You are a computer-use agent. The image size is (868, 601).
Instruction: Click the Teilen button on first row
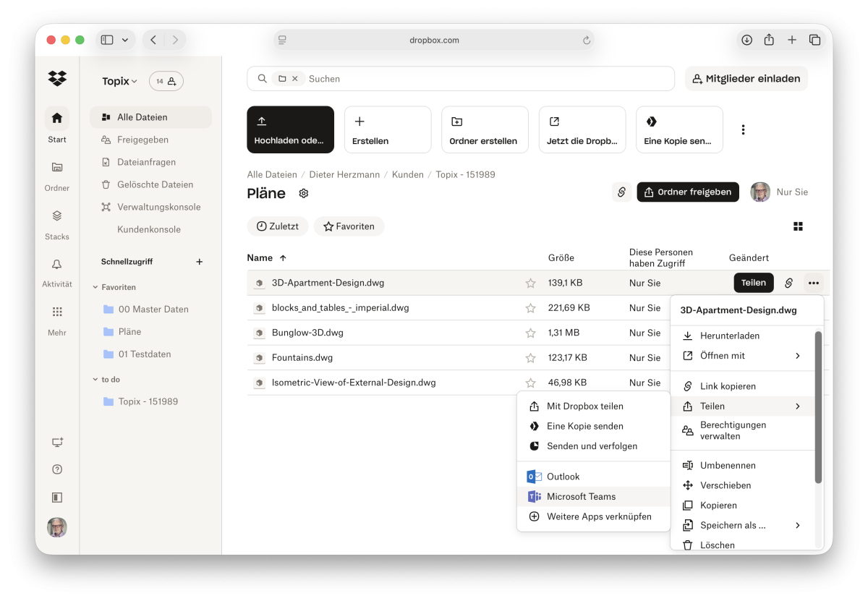point(754,283)
